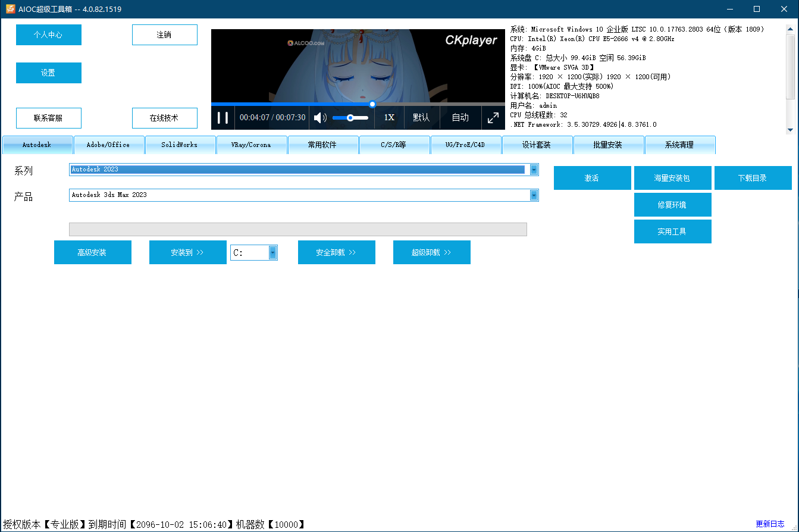Viewport: 799px width, 532px height.
Task: Open 海量安装包
Action: (x=672, y=178)
